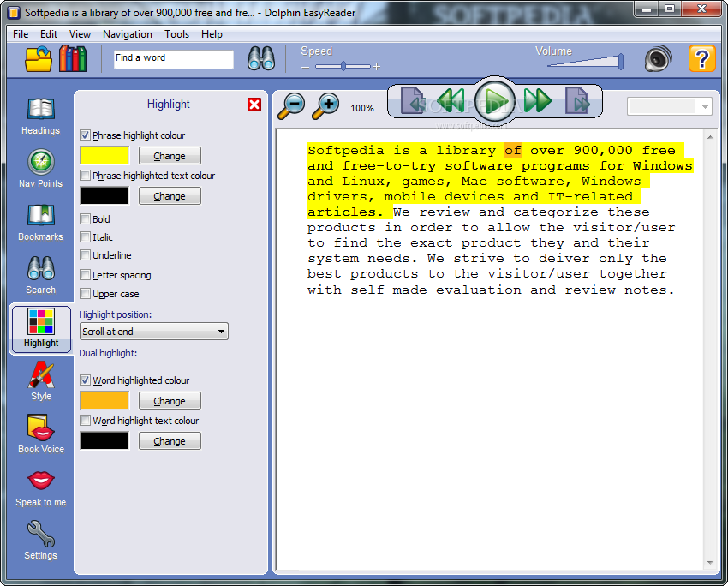Decrease speed with the minus sign
The height and width of the screenshot is (586, 728).
tap(305, 68)
